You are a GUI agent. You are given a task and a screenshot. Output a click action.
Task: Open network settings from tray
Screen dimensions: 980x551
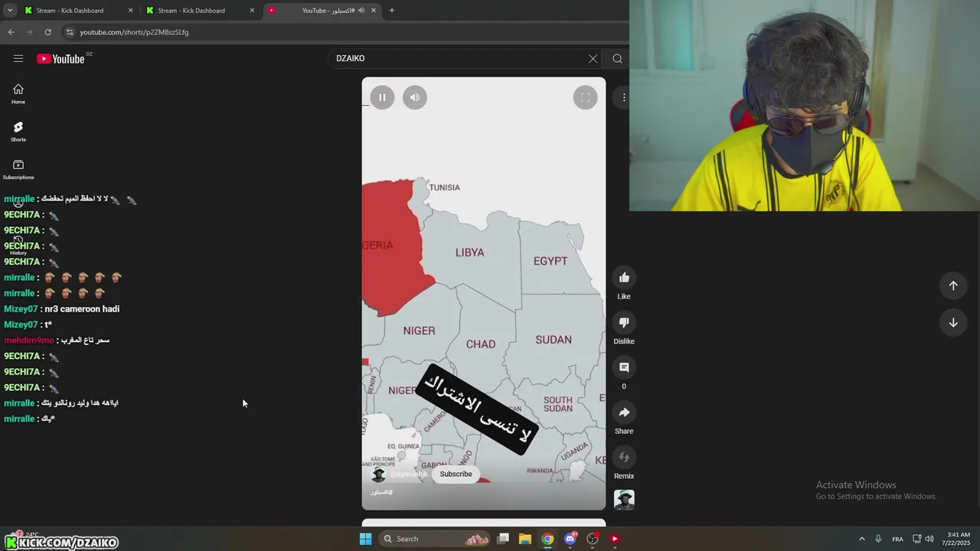click(917, 539)
